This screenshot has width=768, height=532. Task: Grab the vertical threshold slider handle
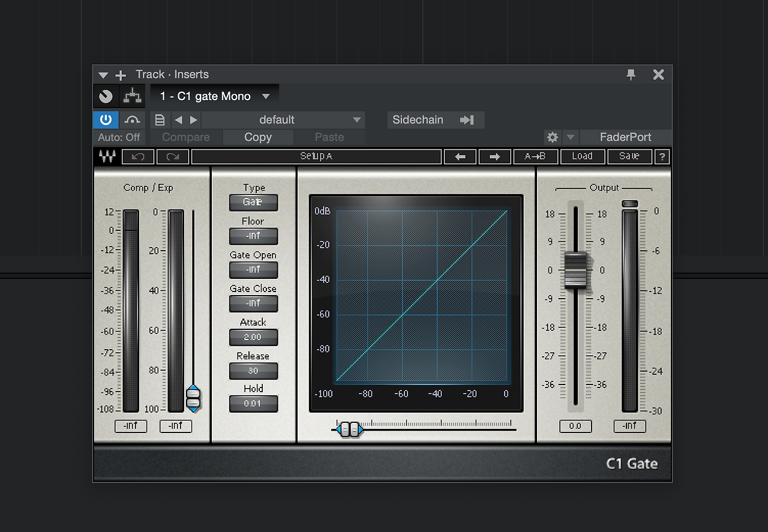pyautogui.click(x=193, y=398)
